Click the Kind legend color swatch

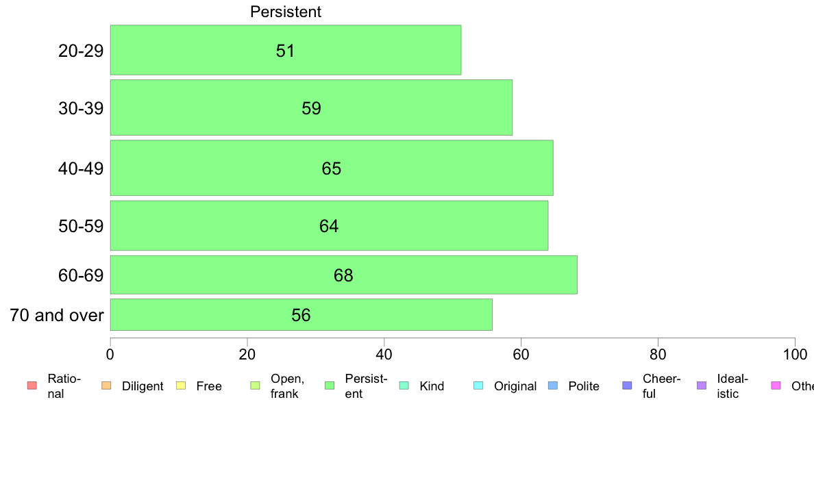point(404,386)
